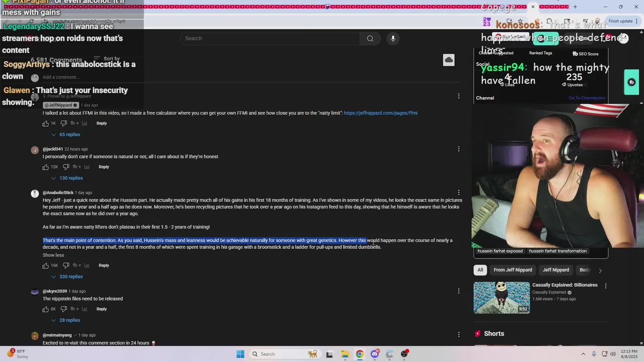
Task: Open the Windows Start menu
Action: (240, 354)
